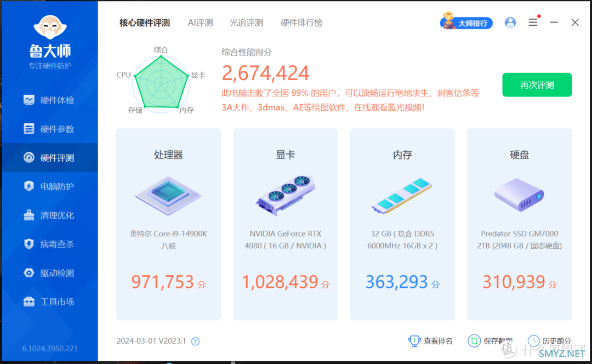Open 电脑防护 in the sidebar
This screenshot has height=364, width=592.
pyautogui.click(x=50, y=186)
